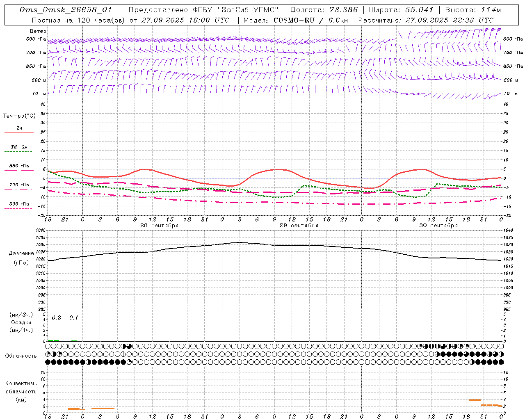The width and height of the screenshot is (525, 420).
Task: Click the computed time 27.09.2025 22:38 UTC
Action: (450, 20)
